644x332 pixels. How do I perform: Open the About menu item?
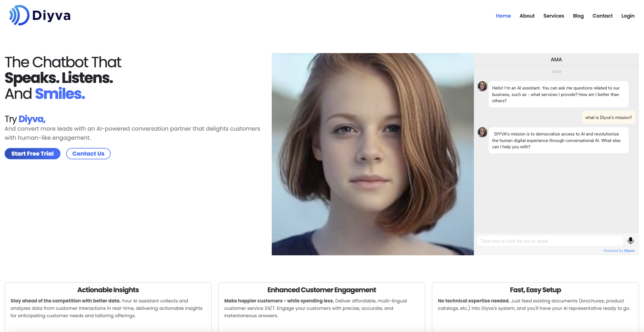527,16
